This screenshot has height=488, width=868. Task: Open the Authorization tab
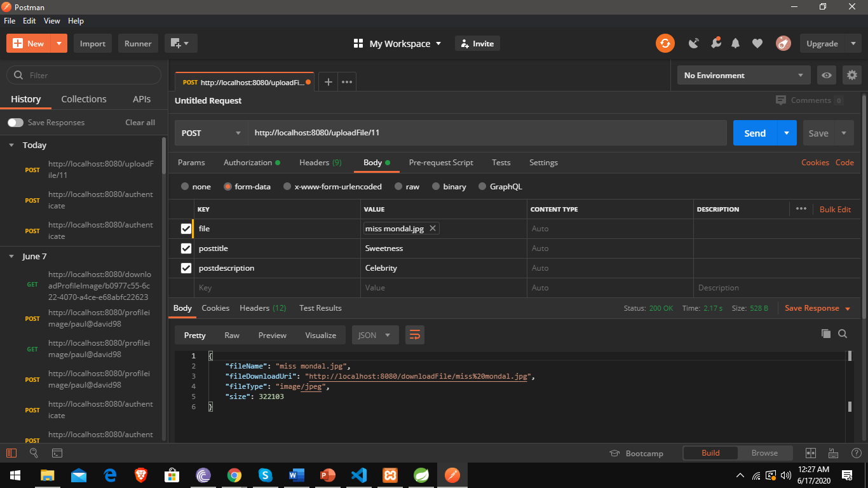tap(252, 163)
